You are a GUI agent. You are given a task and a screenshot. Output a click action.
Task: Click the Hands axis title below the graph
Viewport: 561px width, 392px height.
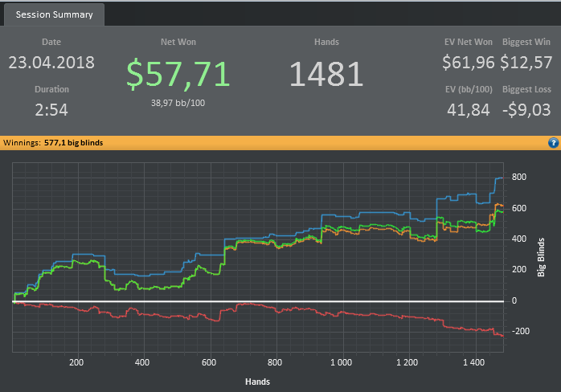coord(258,382)
